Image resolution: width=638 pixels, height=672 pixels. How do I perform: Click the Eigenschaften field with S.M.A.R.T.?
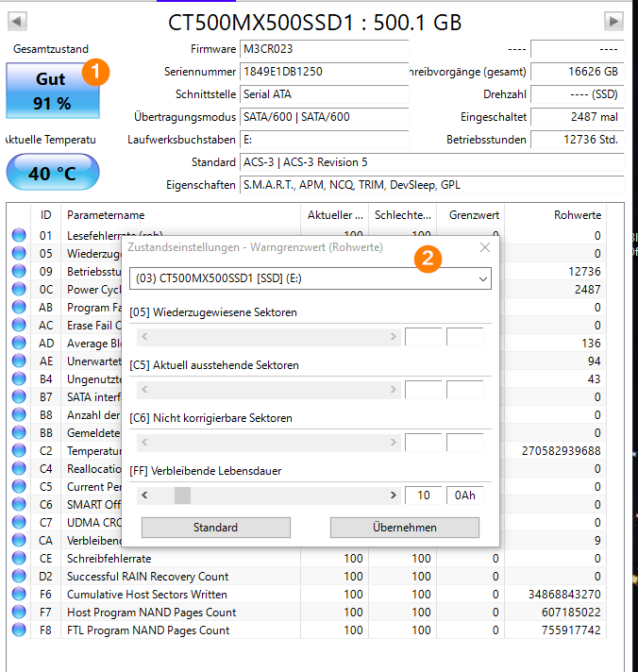(x=432, y=185)
